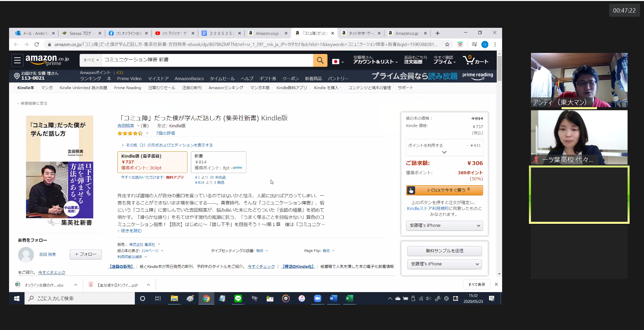The width and height of the screenshot is (644, 330).
Task: Close the downloads bar
Action: click(x=496, y=284)
